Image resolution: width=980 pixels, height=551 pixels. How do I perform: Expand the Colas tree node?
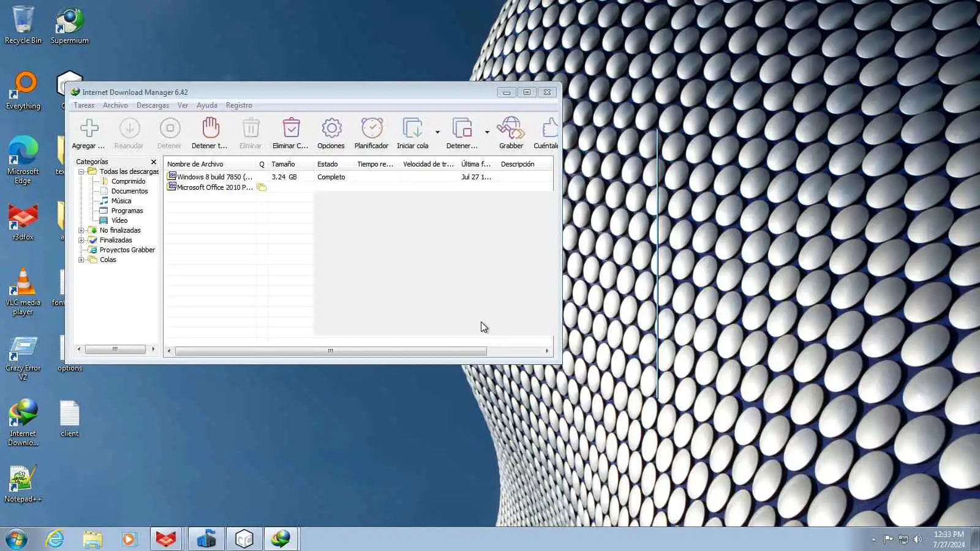pyautogui.click(x=81, y=260)
